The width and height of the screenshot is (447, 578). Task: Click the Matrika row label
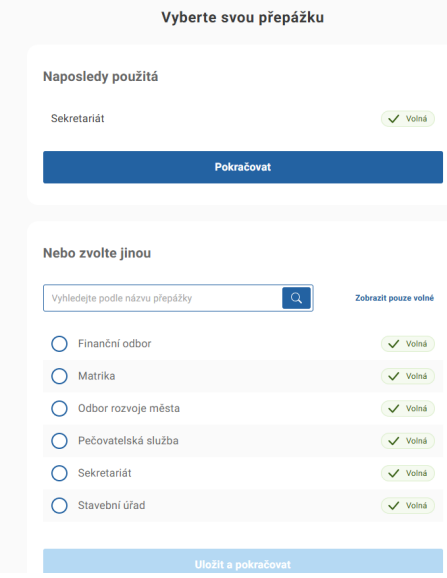click(97, 376)
